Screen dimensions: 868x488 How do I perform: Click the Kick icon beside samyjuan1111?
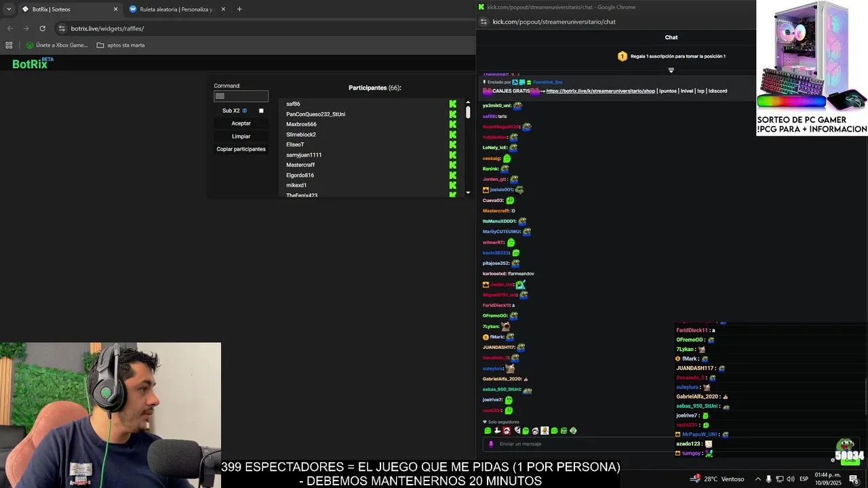point(452,155)
